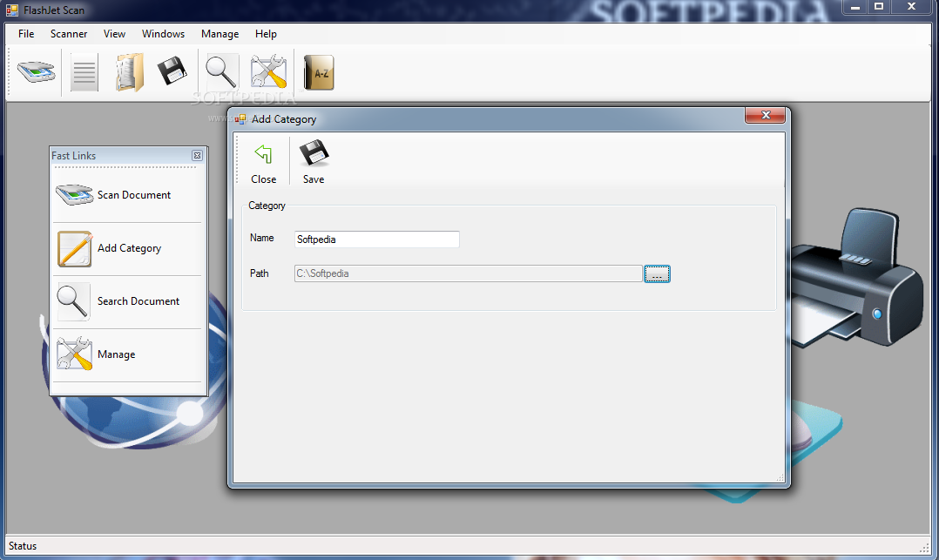Viewport: 939px width, 560px height.
Task: Click the Category group label
Action: (x=267, y=206)
